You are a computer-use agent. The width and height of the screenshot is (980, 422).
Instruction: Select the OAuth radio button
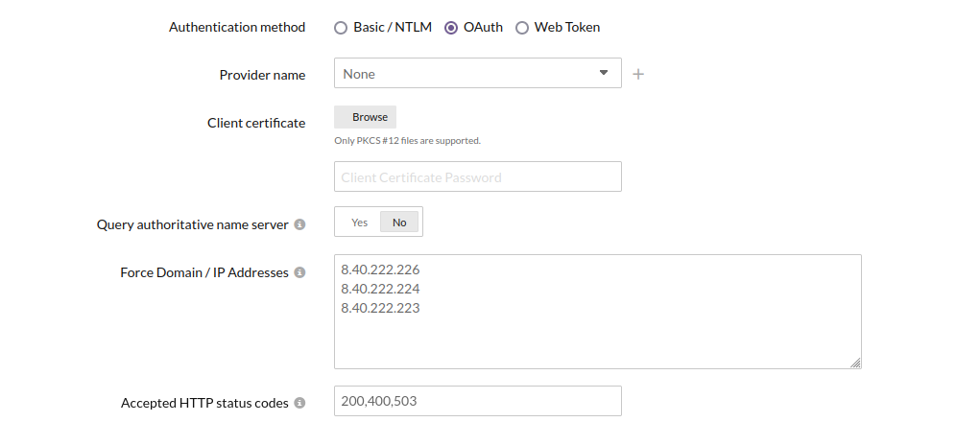[451, 28]
